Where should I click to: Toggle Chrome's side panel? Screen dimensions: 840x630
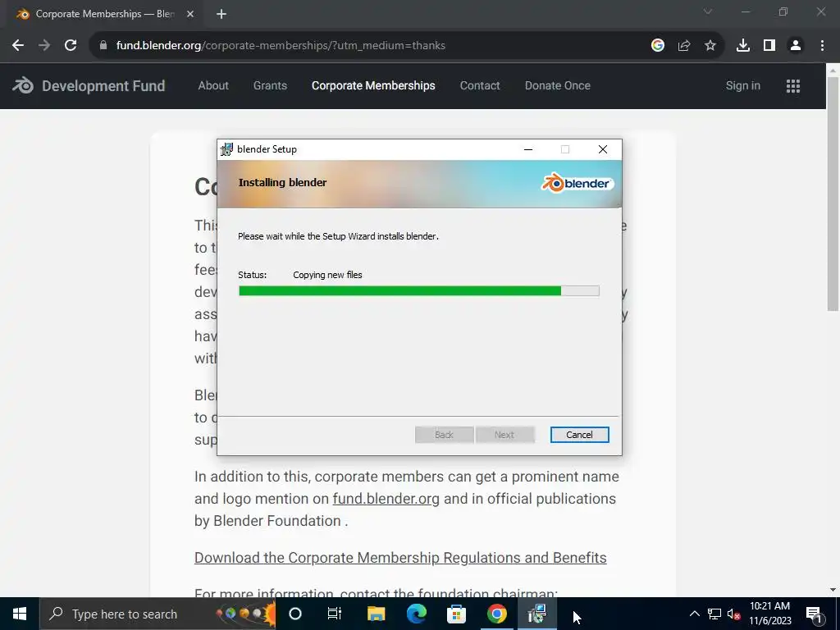769,46
